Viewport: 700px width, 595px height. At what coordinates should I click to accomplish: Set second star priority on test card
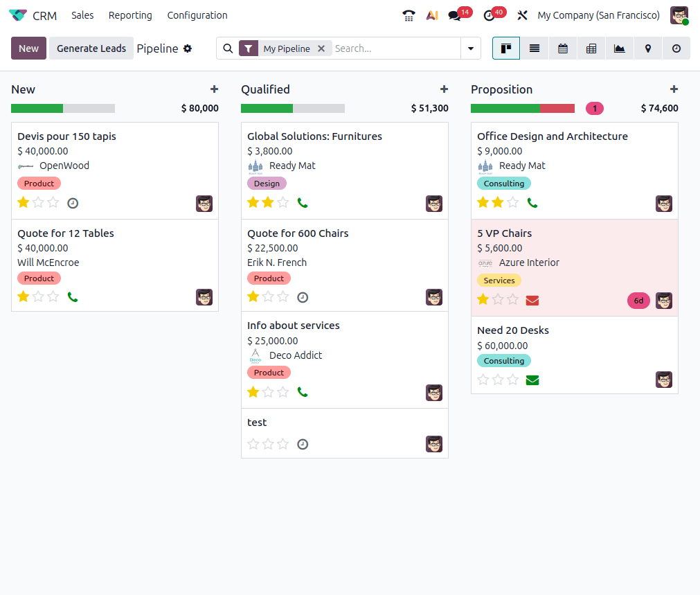click(x=268, y=444)
